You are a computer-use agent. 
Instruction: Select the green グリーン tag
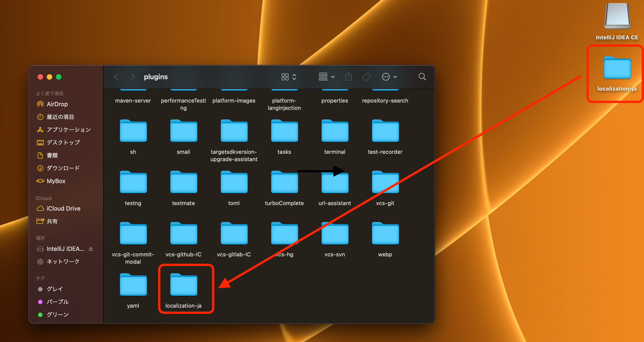point(57,315)
